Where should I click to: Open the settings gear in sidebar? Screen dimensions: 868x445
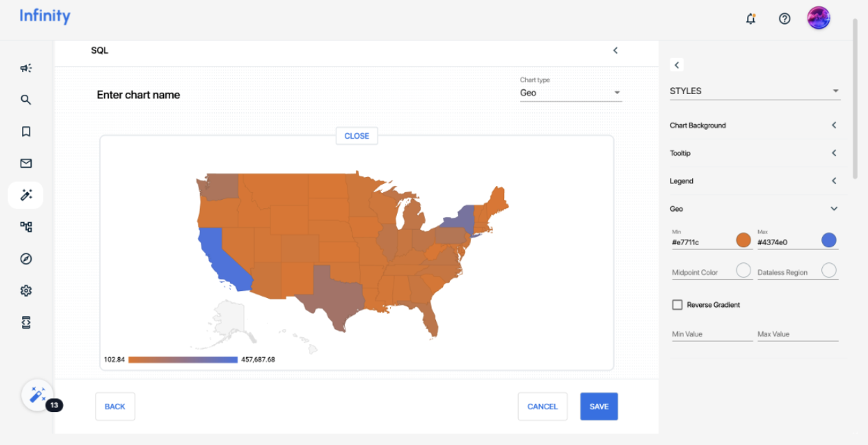[25, 290]
